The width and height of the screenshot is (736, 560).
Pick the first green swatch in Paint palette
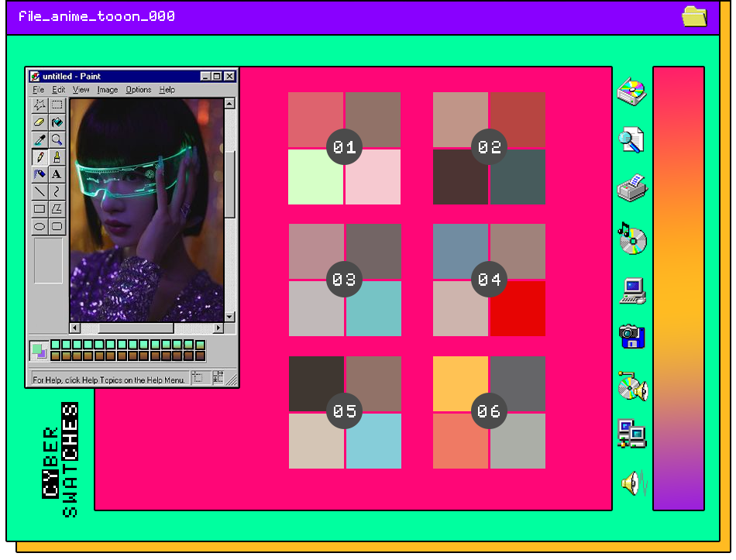click(x=55, y=345)
